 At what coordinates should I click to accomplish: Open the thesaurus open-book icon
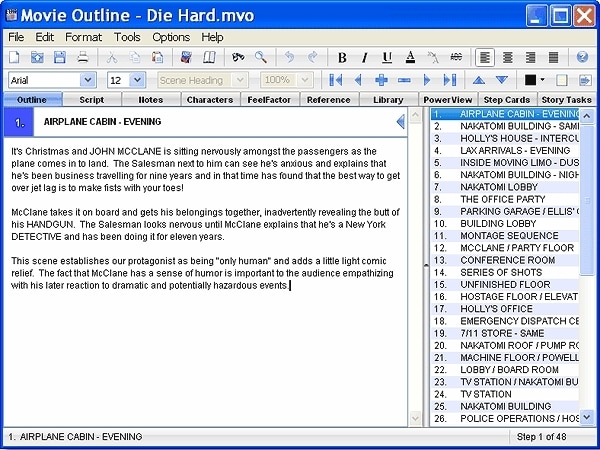(209, 57)
